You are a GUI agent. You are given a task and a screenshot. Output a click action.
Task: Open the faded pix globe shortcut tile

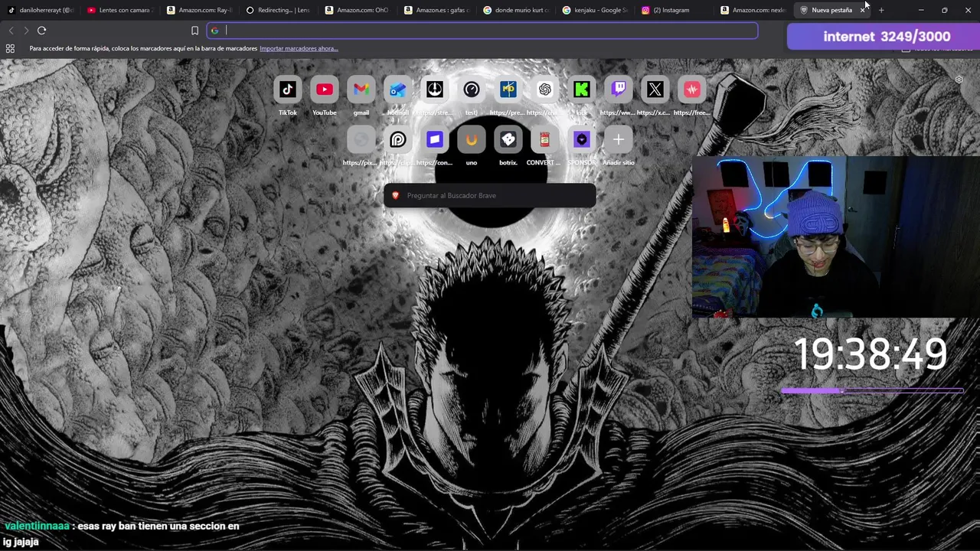coord(361,139)
